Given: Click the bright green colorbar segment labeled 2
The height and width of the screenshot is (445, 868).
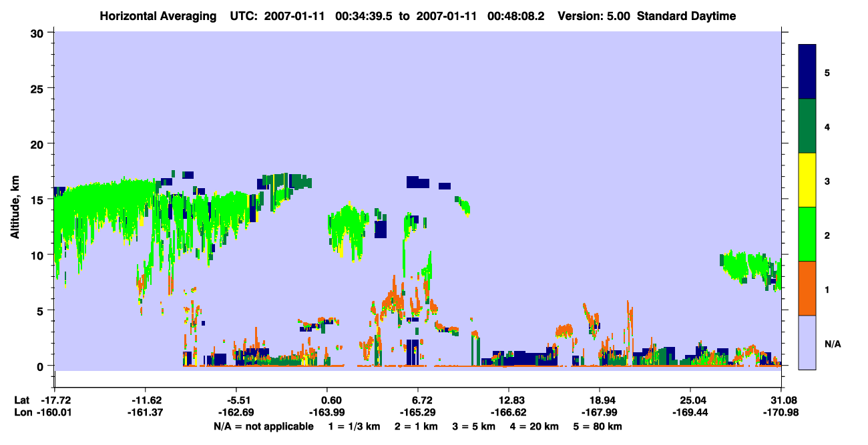Looking at the screenshot, I should (807, 234).
